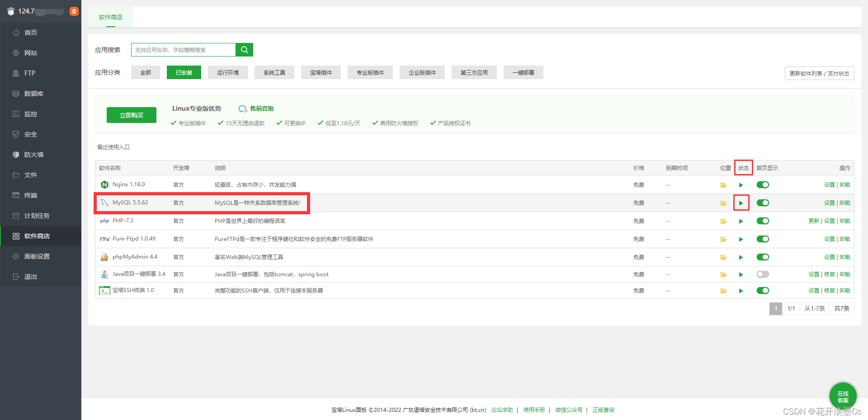Open folder location for phpMyAdmin 4.4
This screenshot has height=420, width=868.
[723, 257]
